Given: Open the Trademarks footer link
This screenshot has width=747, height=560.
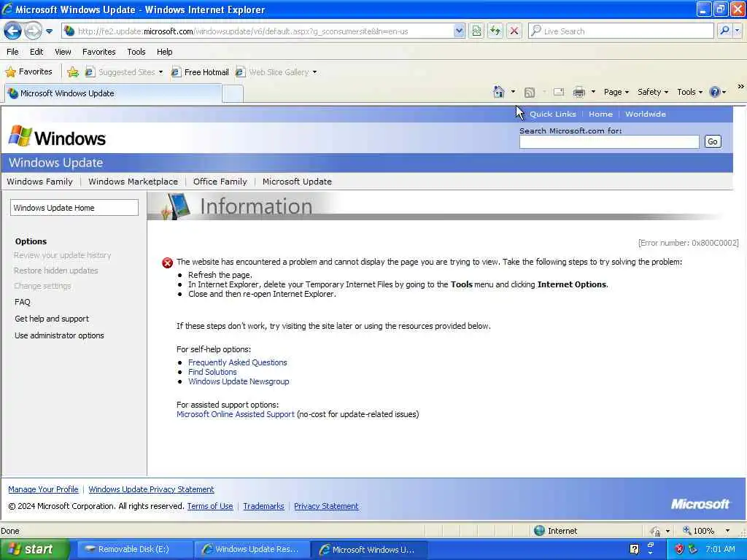Looking at the screenshot, I should [263, 506].
